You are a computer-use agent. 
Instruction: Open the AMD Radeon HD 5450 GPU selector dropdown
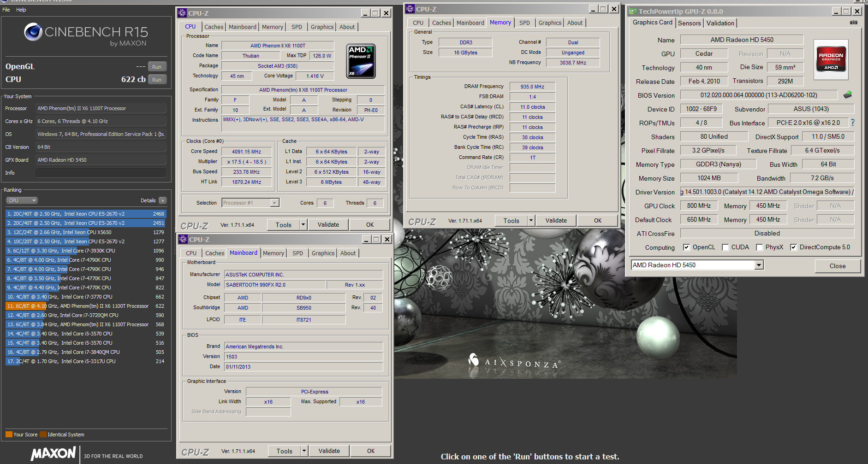(759, 265)
